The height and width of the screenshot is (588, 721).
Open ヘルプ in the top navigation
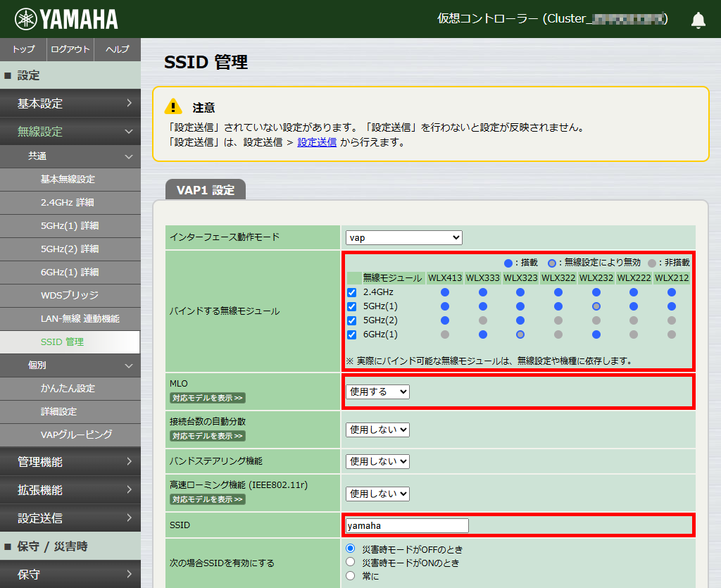(118, 49)
